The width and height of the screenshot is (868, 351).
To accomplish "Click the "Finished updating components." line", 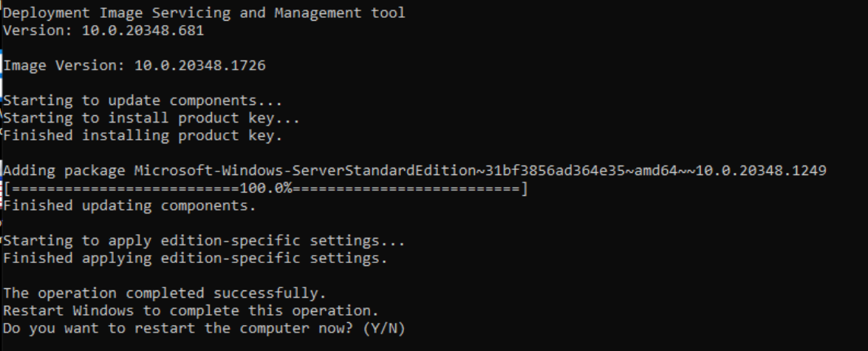I will [130, 206].
